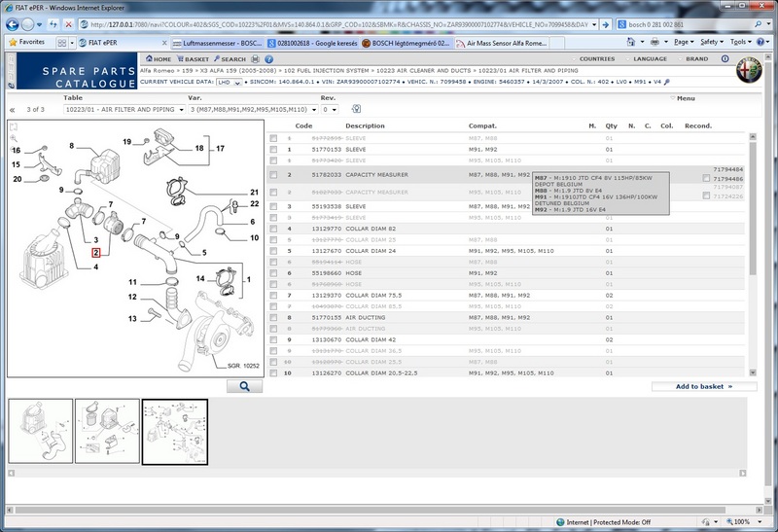Switch to the Luftmassenmesser BOSCH tab
778x532 pixels.
[x=217, y=43]
